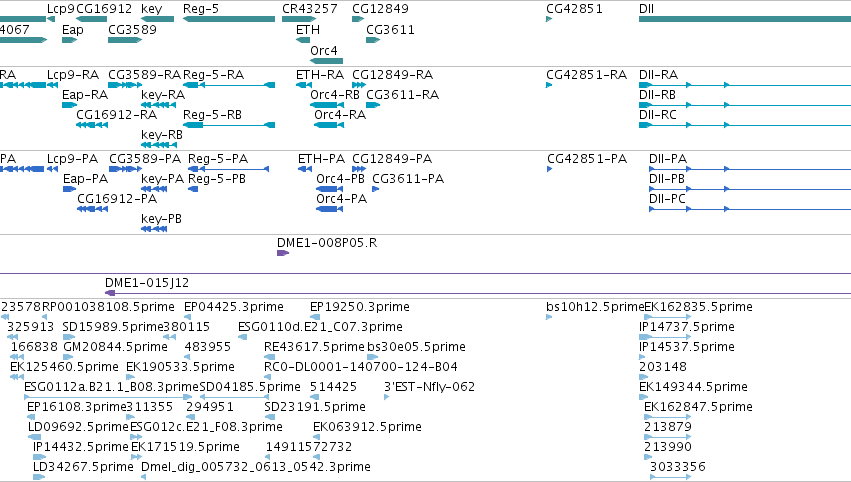
Task: Select EST 3'EST-Nfly-062
Action: pos(429,388)
